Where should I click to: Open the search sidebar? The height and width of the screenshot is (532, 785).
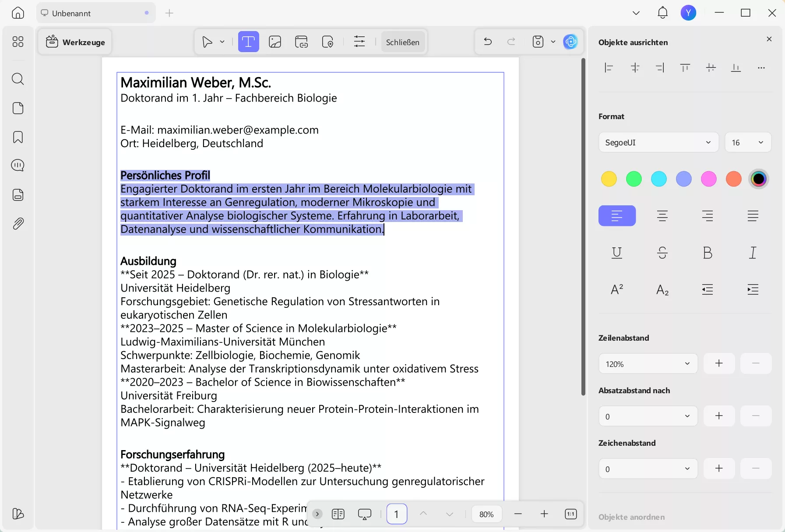coord(18,79)
